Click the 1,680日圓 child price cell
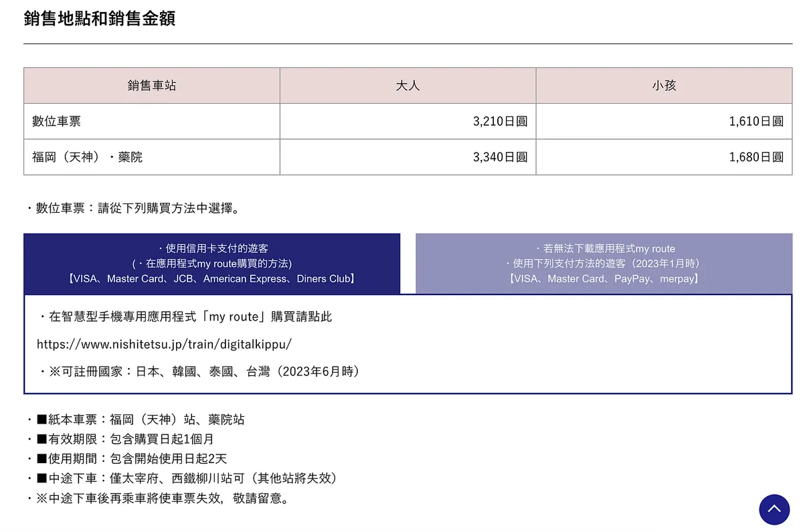 point(755,157)
